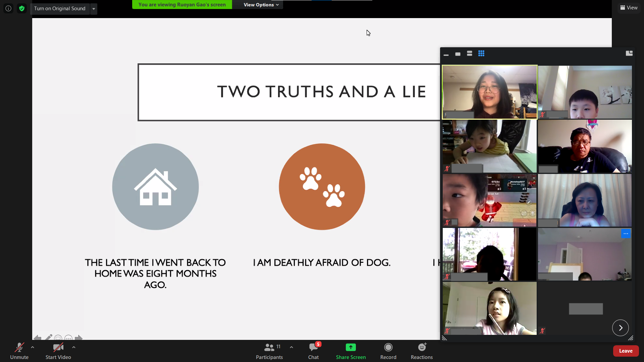
Task: Expand the Original Sound dropdown arrow
Action: (94, 9)
